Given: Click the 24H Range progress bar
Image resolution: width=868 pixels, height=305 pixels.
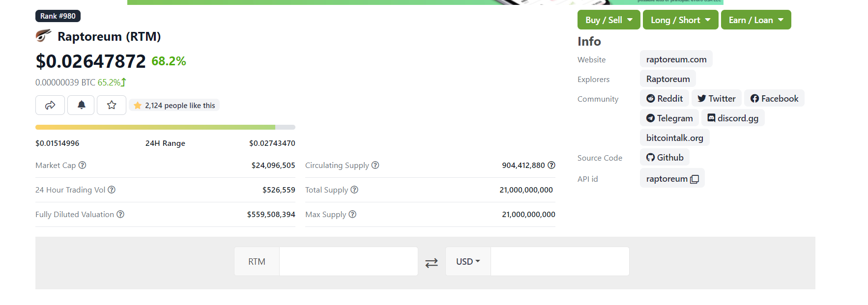Looking at the screenshot, I should pos(165,127).
